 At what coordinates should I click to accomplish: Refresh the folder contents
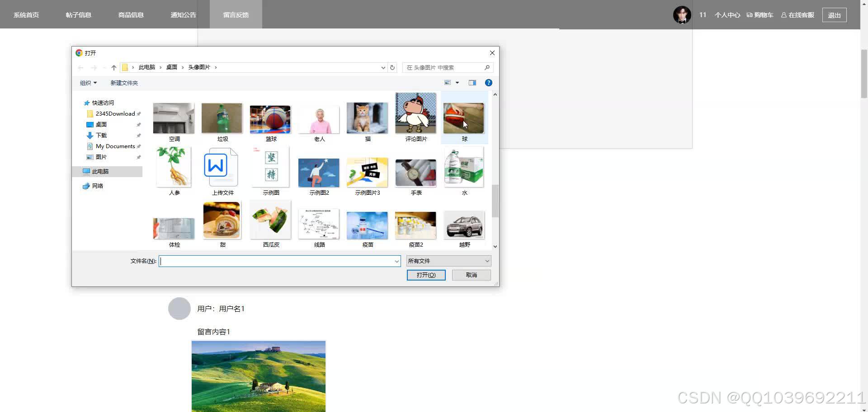point(392,68)
